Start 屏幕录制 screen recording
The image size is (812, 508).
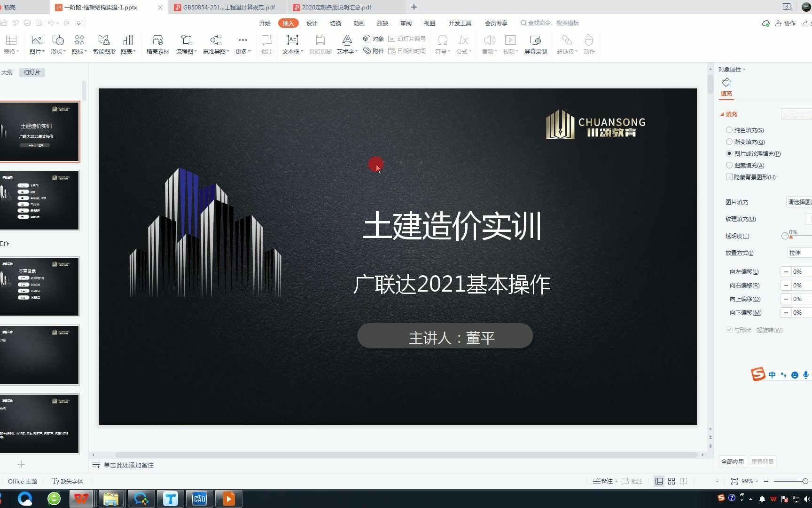(x=535, y=45)
